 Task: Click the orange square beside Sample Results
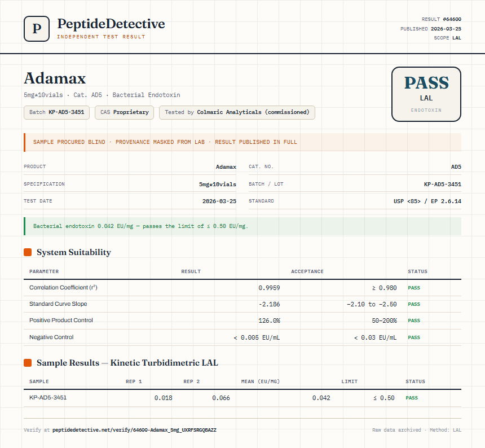[x=28, y=363]
